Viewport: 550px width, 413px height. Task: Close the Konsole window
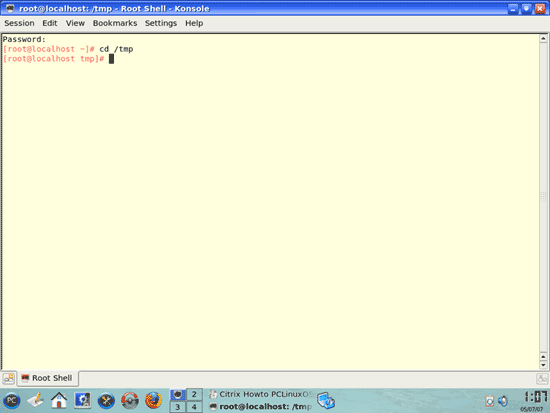(540, 8)
